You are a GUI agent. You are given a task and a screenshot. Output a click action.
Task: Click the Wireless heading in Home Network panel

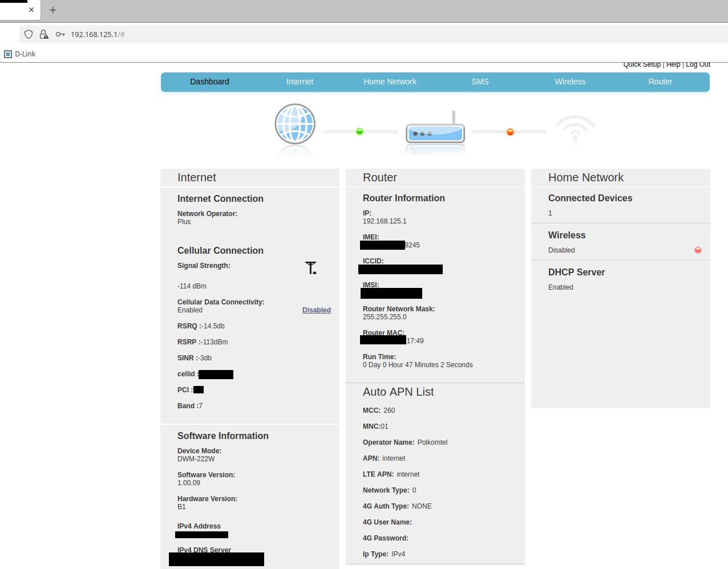[567, 235]
